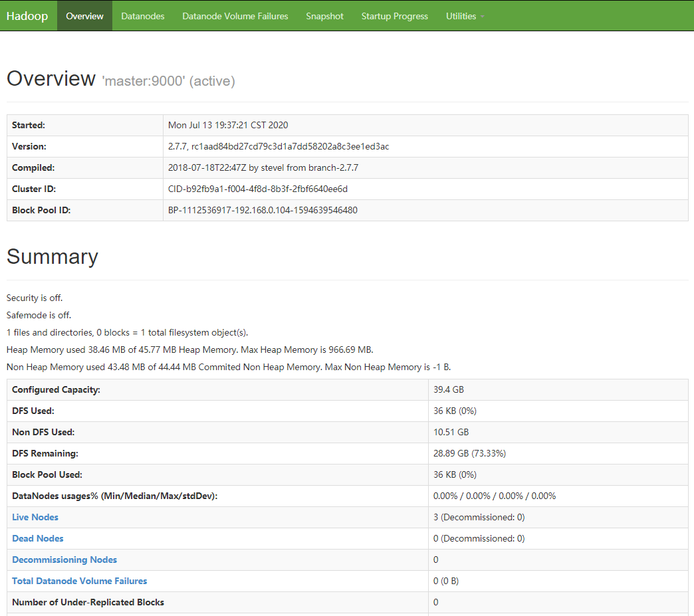The height and width of the screenshot is (616, 694).
Task: Select the Configured Capacity value '39.4 GB'
Action: pos(448,389)
